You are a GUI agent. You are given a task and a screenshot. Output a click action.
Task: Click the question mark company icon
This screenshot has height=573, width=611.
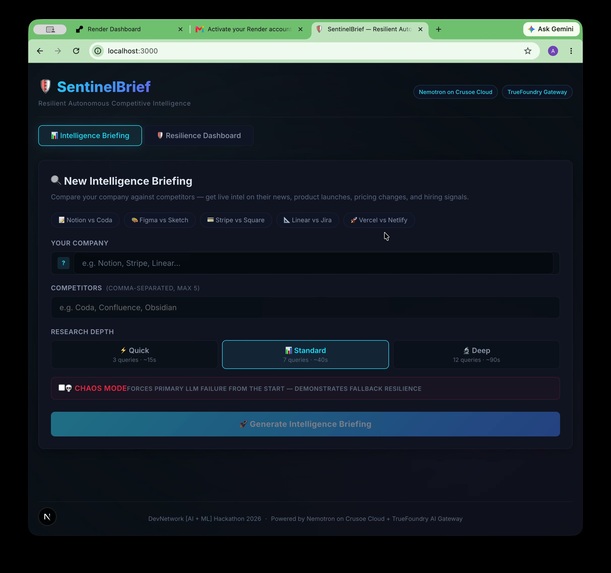64,263
